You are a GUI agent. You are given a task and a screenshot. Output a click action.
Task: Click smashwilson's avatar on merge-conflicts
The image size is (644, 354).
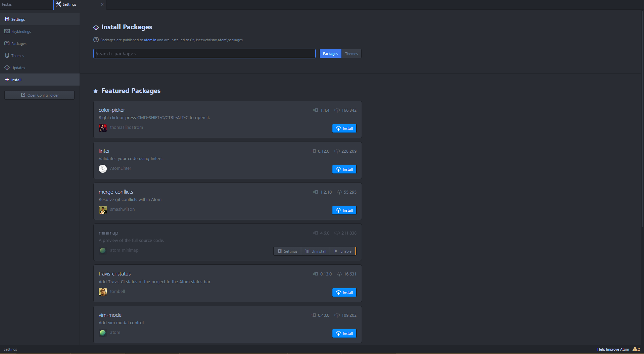103,209
